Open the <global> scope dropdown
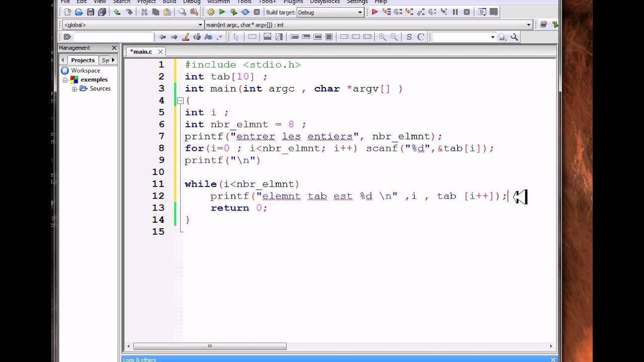The height and width of the screenshot is (362, 644). tap(200, 25)
